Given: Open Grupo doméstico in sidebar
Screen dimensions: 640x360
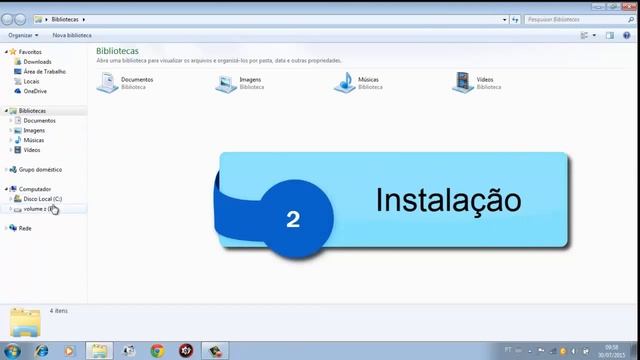Looking at the screenshot, I should point(40,169).
